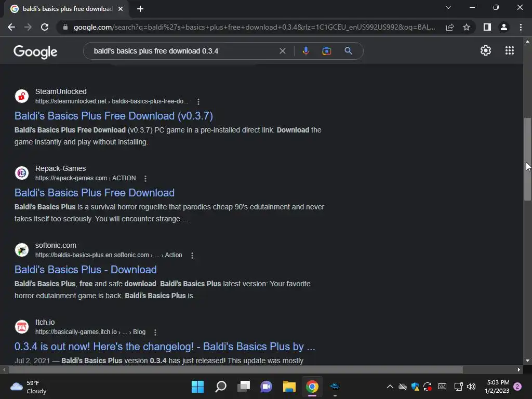Click the Chrome taskbar icon

[312, 387]
